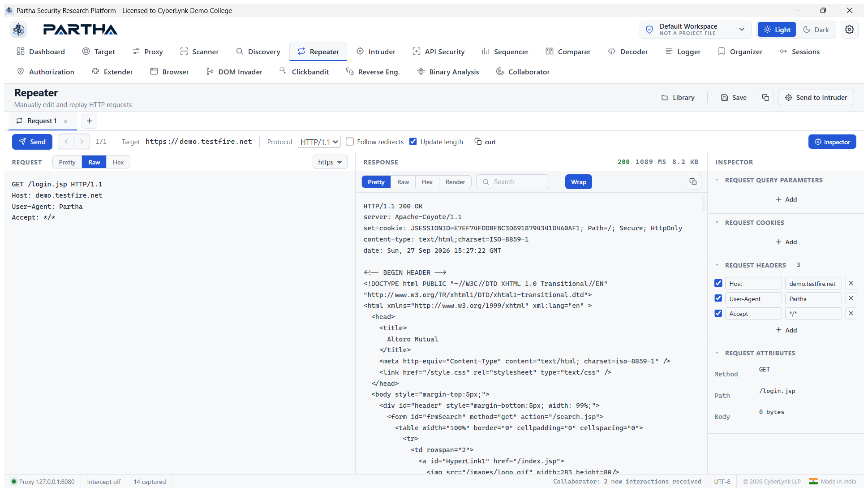
Task: Enable the Follow redirects checkbox
Action: 350,142
